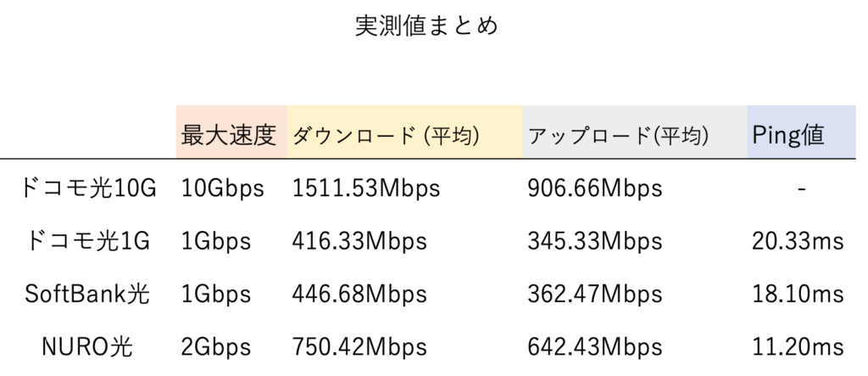Select the 20.33ms Ping cell
868x376 pixels.
[x=798, y=242]
